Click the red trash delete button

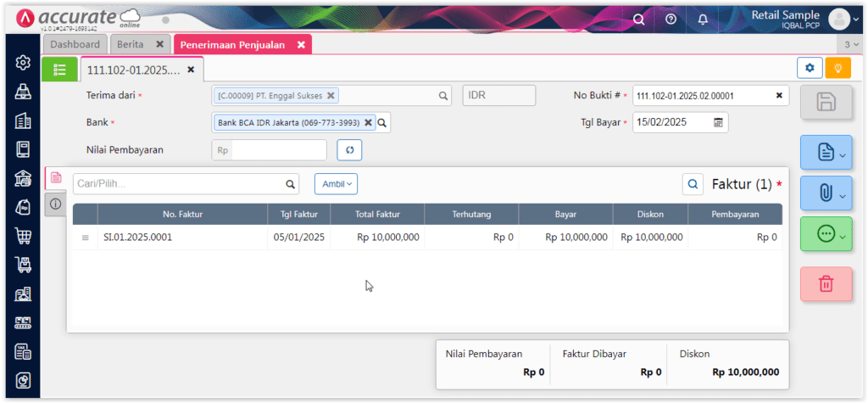[826, 283]
